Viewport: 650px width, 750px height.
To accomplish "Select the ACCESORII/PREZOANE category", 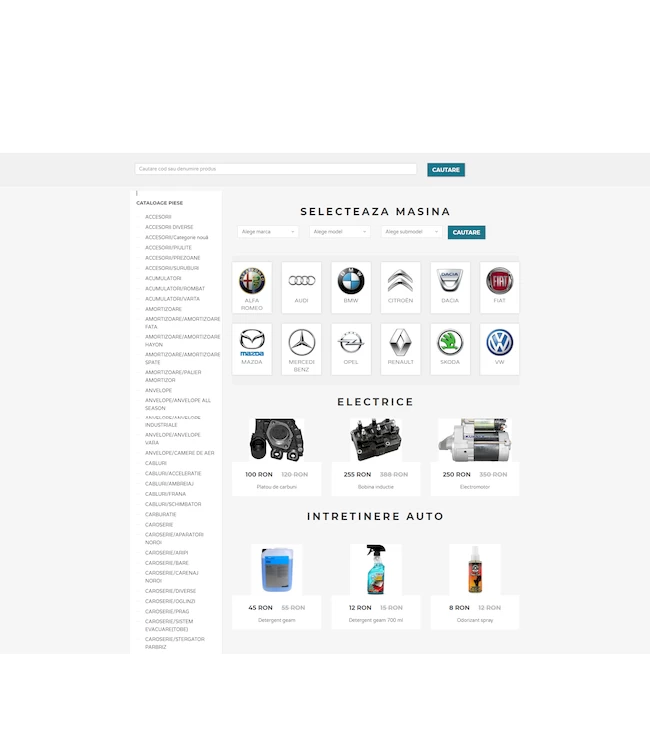I will tap(172, 258).
